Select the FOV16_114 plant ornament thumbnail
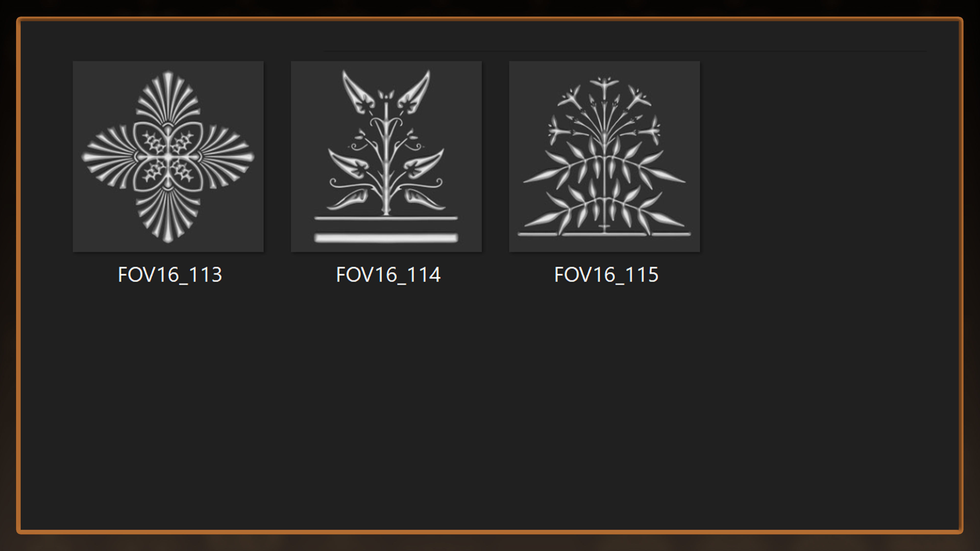Viewport: 980px width, 551px height. click(x=386, y=156)
